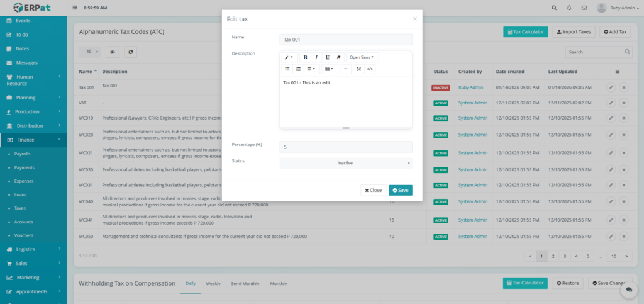The width and height of the screenshot is (644, 304).
Task: Open Vouchers in the sidebar
Action: [23, 235]
